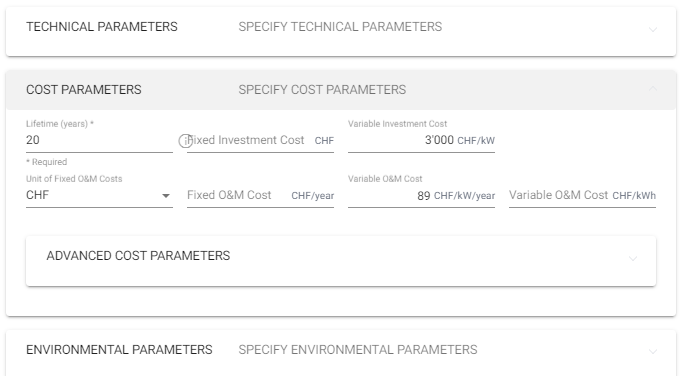The image size is (694, 376).
Task: Expand the Environmental Parameters chevron
Action: click(653, 351)
